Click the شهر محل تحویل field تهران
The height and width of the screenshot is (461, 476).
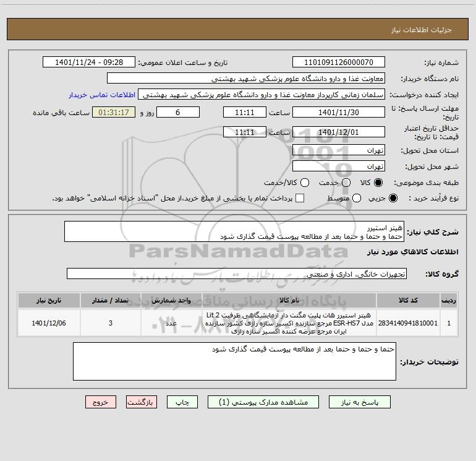(339, 166)
